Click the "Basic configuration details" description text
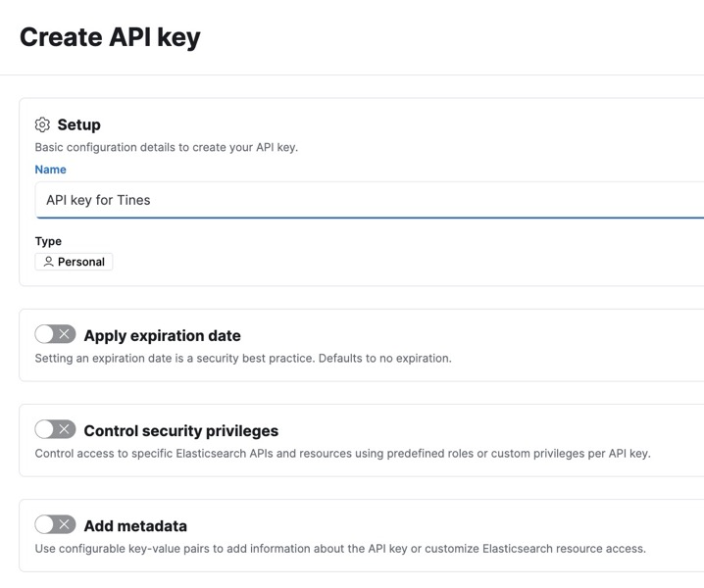Screen dimensions: 704x588 (x=166, y=147)
